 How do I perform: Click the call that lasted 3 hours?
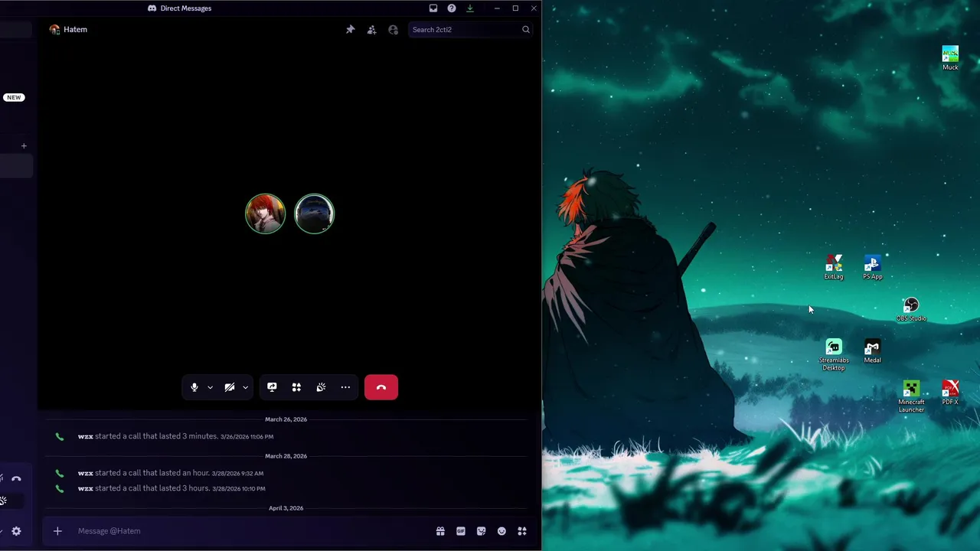coord(171,488)
